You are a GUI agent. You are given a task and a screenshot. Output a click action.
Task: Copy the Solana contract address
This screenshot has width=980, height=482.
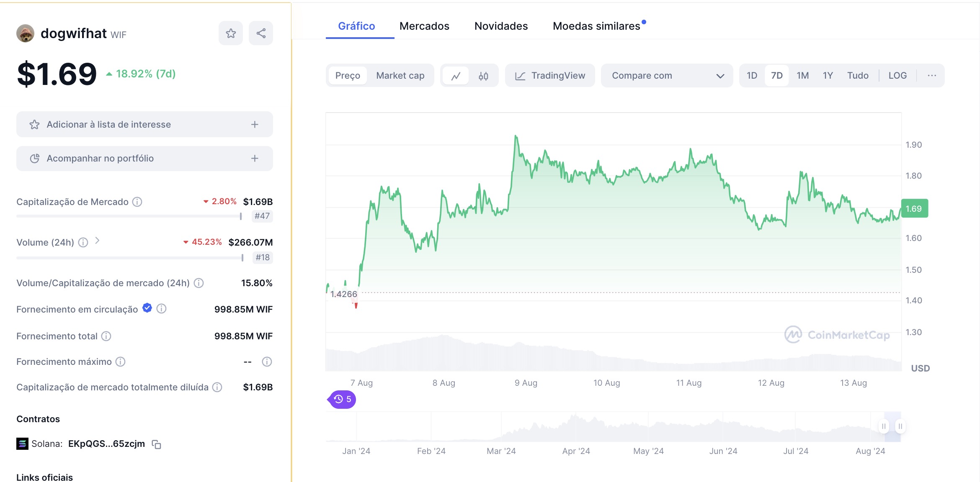[156, 444]
